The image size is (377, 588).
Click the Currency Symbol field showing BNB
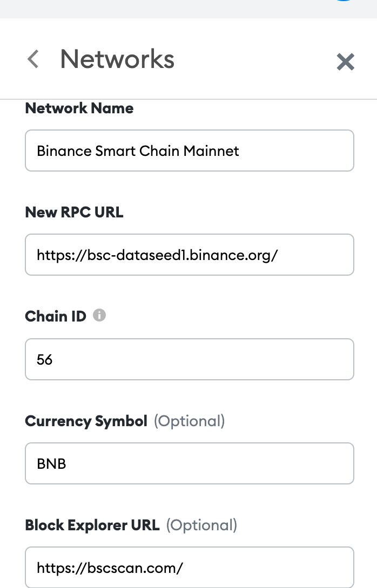pos(189,463)
